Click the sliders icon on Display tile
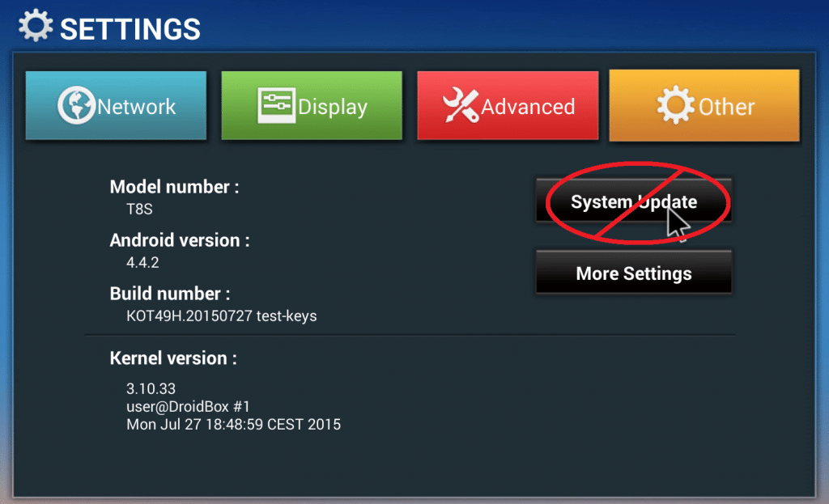The width and height of the screenshot is (829, 504). click(x=277, y=105)
